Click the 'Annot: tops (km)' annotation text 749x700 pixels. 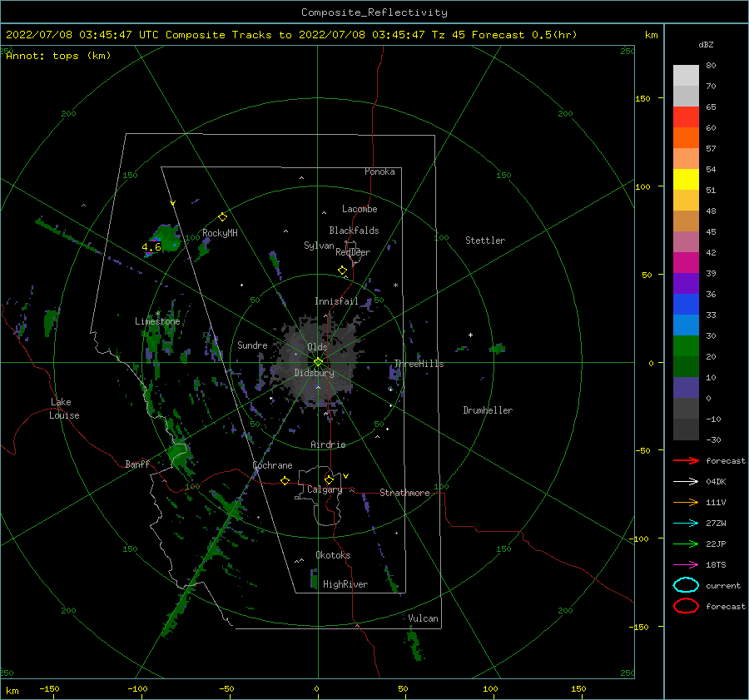pos(58,56)
